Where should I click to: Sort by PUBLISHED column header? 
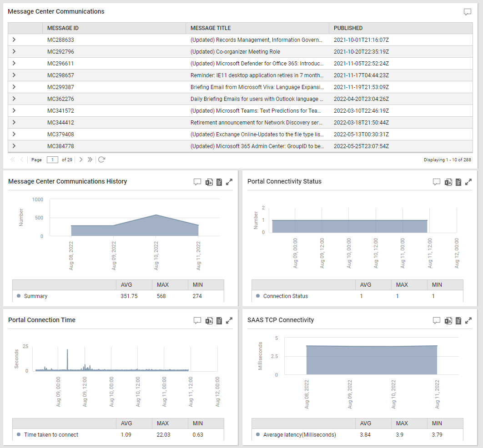(401, 28)
